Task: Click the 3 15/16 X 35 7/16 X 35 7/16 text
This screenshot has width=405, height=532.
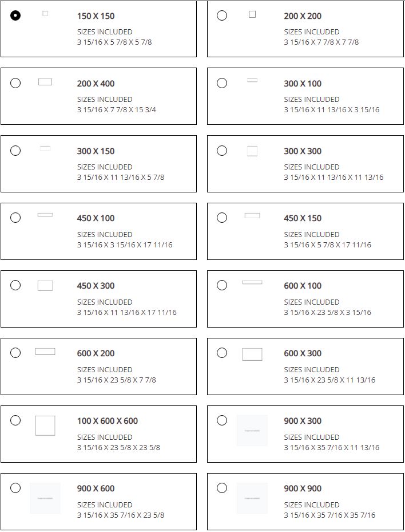Action: coord(329,515)
